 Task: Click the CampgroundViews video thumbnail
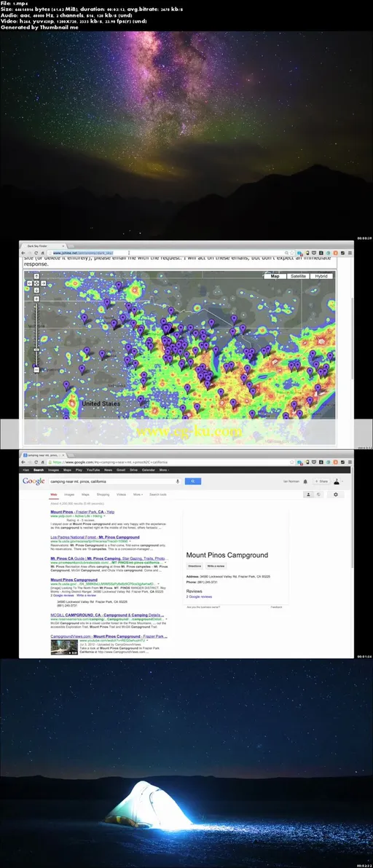point(64,647)
